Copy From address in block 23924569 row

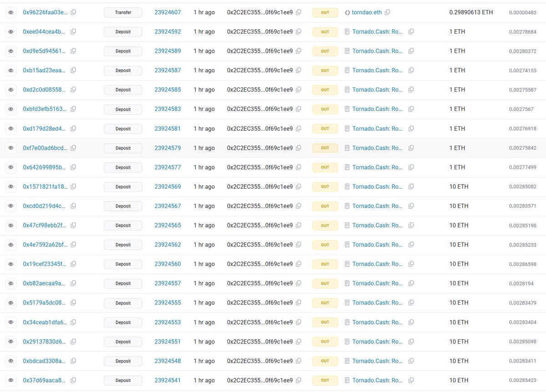tap(298, 186)
